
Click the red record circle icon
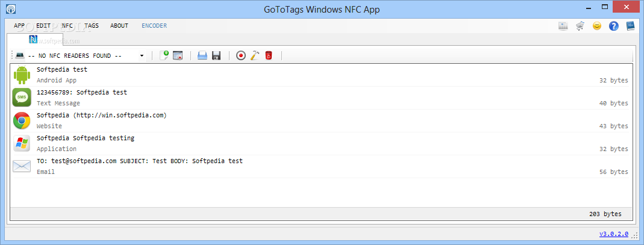(x=241, y=55)
